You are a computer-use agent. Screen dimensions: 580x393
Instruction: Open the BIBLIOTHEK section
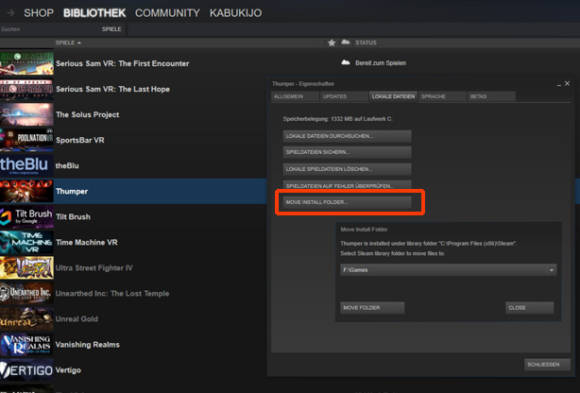tap(94, 13)
